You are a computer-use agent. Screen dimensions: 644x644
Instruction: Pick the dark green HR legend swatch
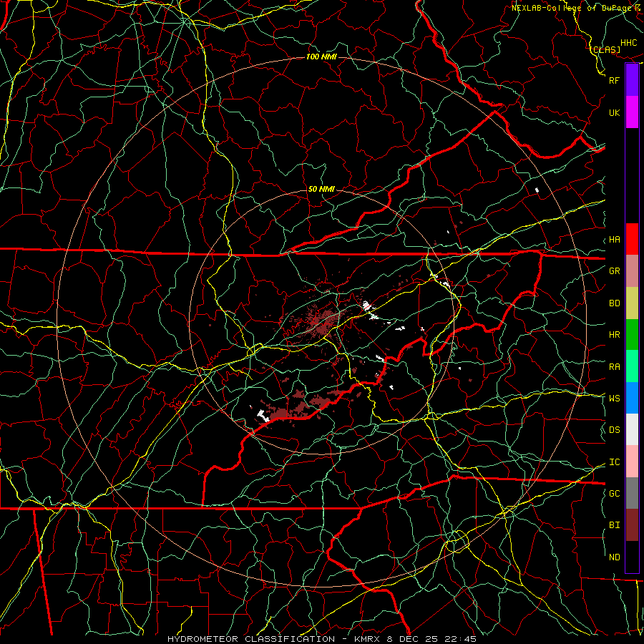632,334
